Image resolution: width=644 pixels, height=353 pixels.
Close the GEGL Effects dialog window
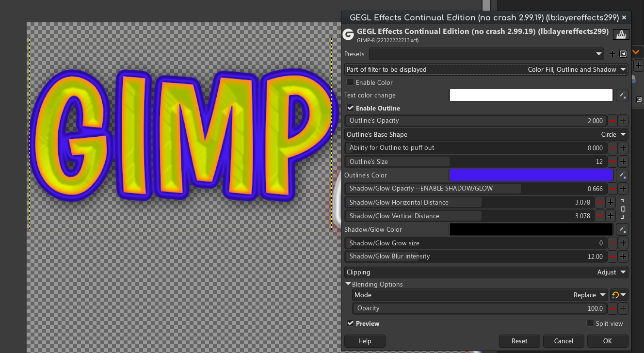click(624, 17)
